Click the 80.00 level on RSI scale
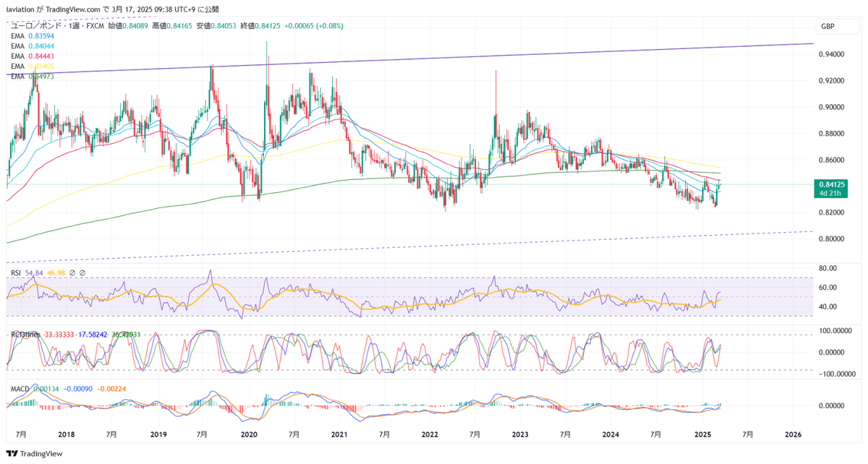 coord(828,268)
